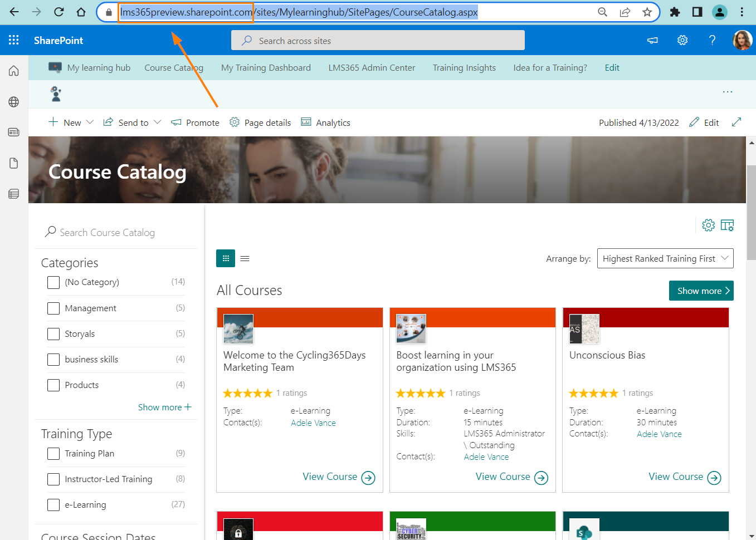View Course for Cycling365Days Marketing Team
This screenshot has height=540, width=756.
(339, 477)
